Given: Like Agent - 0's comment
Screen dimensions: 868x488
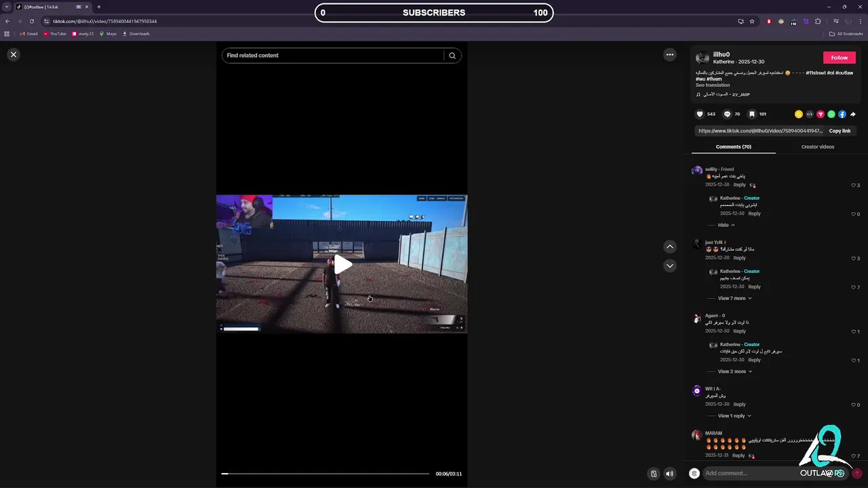Looking at the screenshot, I should click(854, 331).
